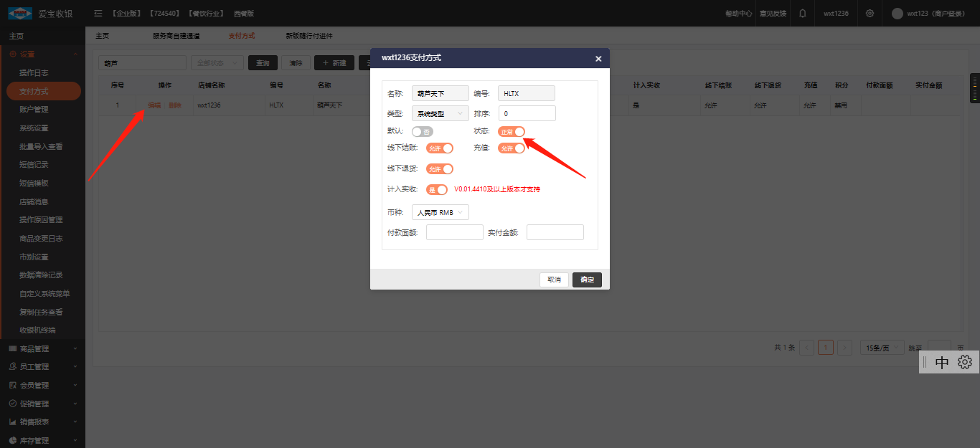Click the notification bell icon
The height and width of the screenshot is (448, 980).
[x=802, y=13]
